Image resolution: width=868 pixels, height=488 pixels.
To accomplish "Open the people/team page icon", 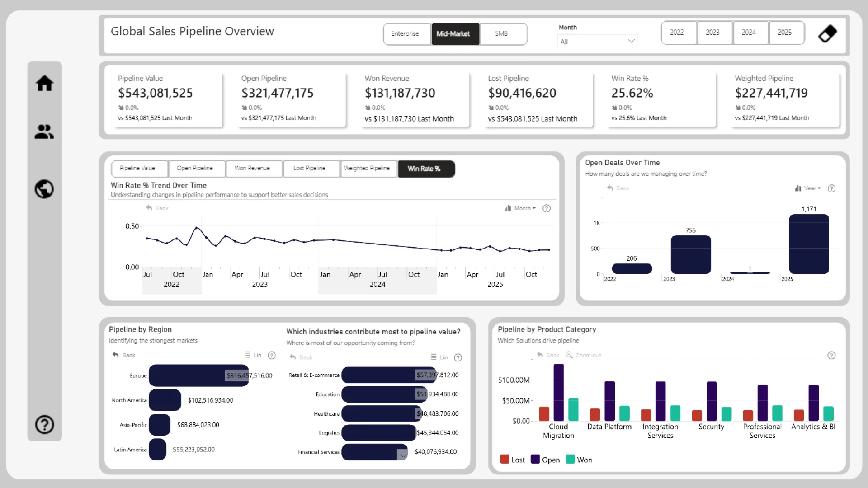I will [x=44, y=131].
